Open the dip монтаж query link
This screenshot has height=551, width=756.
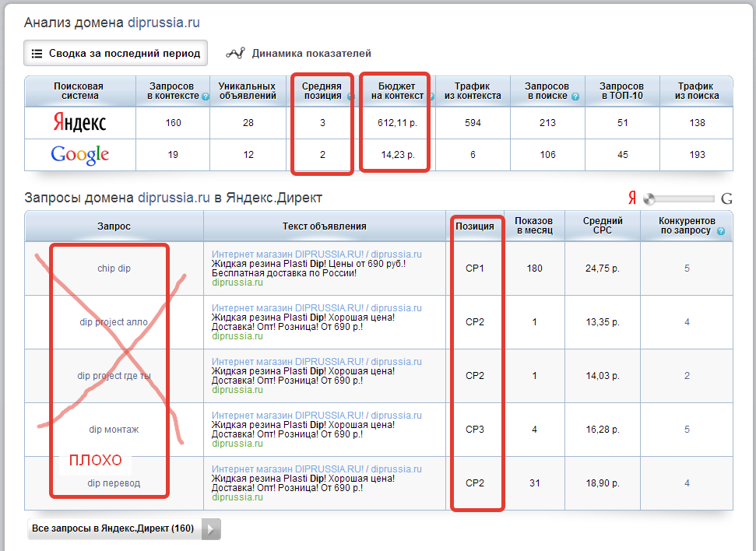pyautogui.click(x=114, y=429)
